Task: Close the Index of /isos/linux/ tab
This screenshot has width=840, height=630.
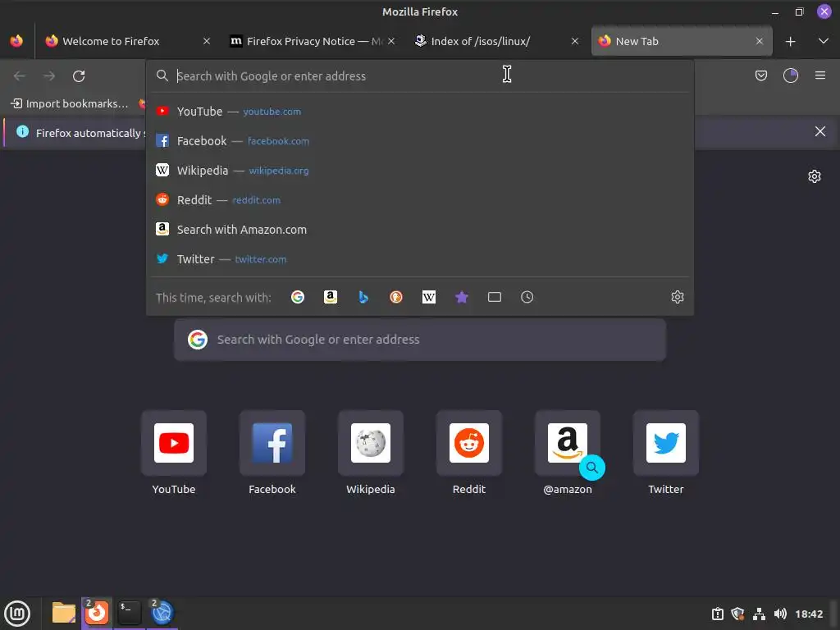Action: click(575, 41)
